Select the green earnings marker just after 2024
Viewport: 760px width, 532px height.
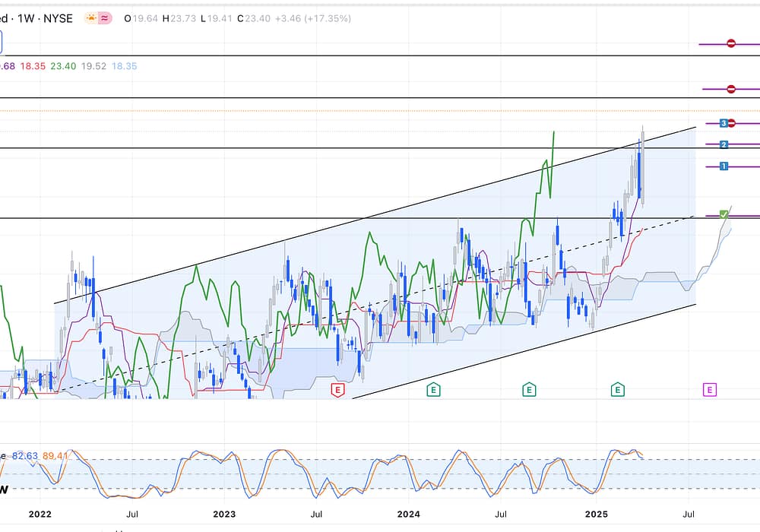pos(432,390)
